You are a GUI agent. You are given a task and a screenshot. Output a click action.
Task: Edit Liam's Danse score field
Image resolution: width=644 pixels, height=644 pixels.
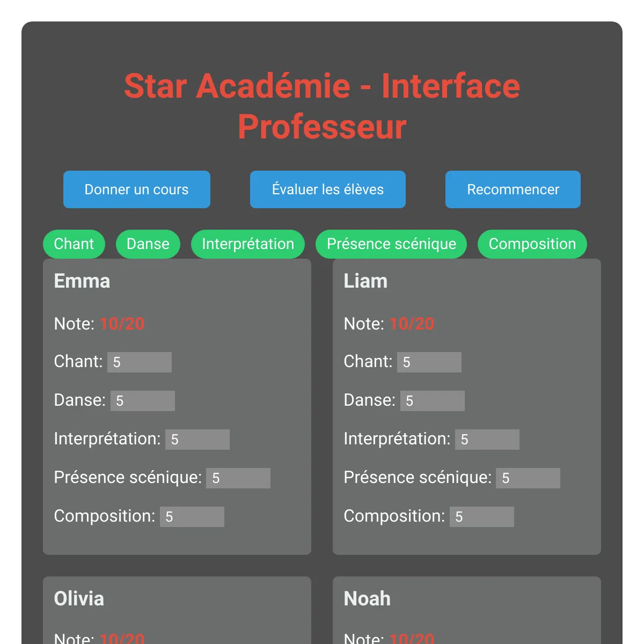click(433, 401)
